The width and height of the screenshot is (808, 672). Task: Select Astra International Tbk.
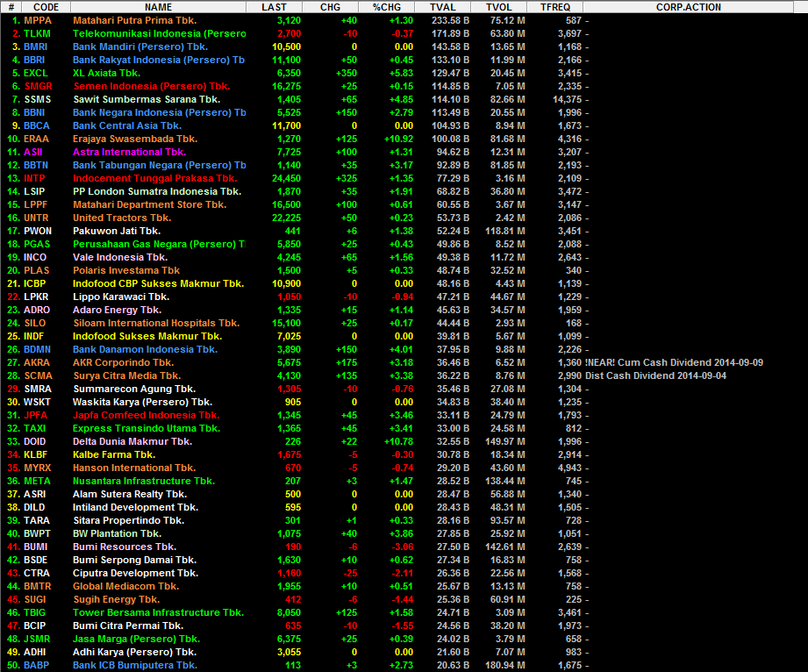point(129,152)
